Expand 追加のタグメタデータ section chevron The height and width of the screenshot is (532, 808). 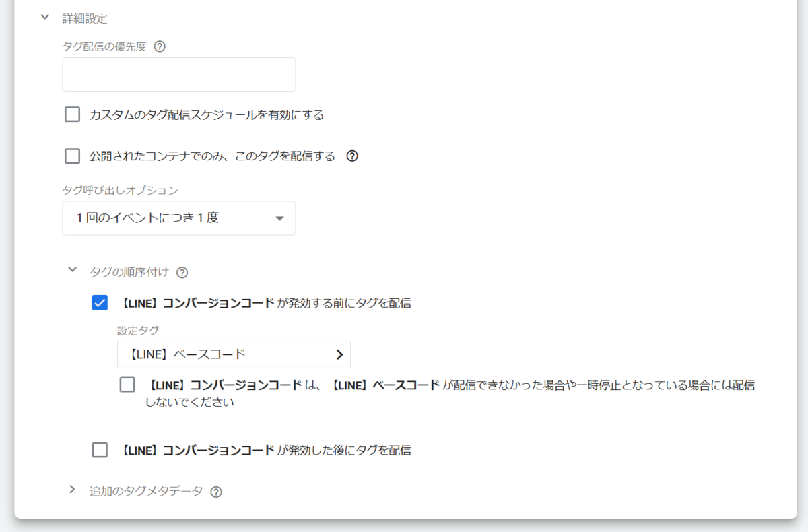pos(73,490)
